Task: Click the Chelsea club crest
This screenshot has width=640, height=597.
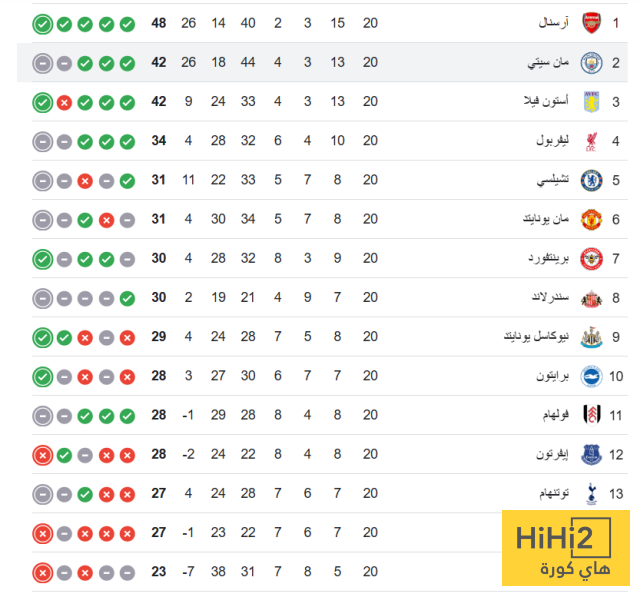Action: 591,181
